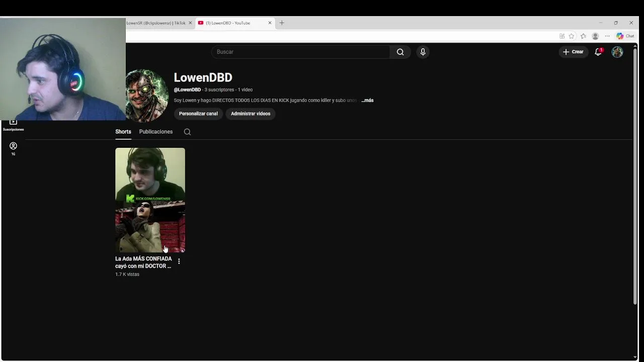Click the 3 suscriptores text
This screenshot has height=362, width=644.
[x=219, y=89]
